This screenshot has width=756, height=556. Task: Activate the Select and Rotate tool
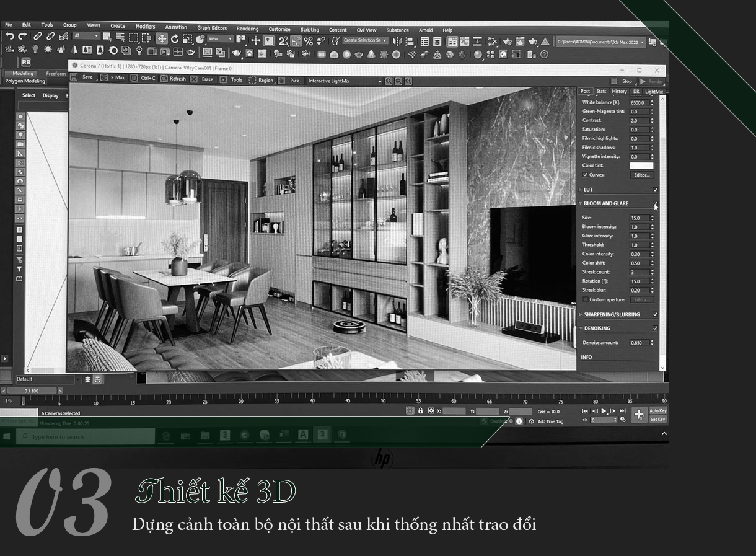pyautogui.click(x=175, y=38)
